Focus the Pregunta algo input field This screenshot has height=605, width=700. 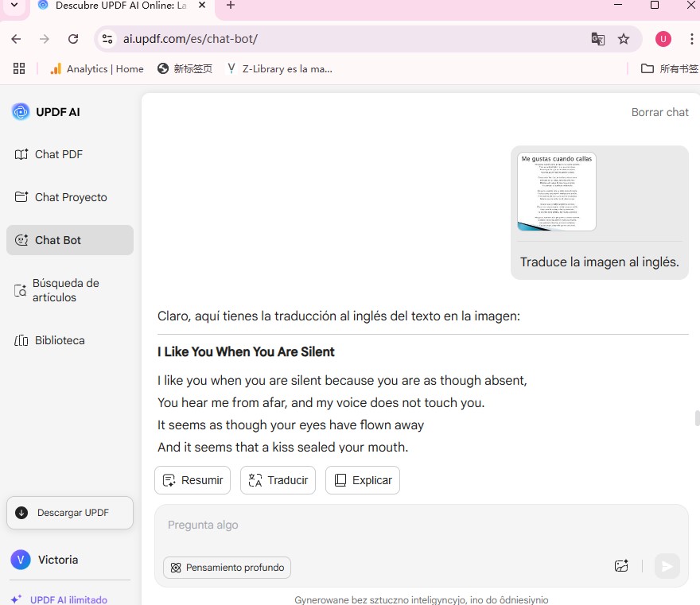(422, 525)
